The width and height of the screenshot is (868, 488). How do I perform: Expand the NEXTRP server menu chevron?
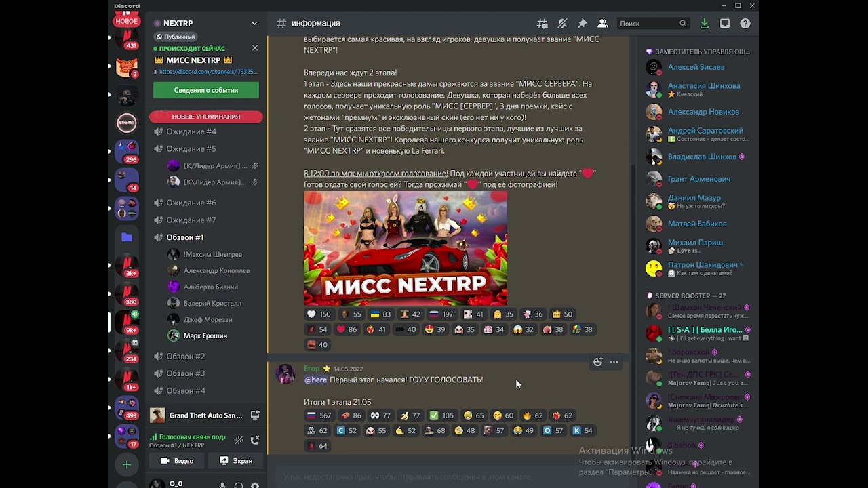click(x=254, y=23)
